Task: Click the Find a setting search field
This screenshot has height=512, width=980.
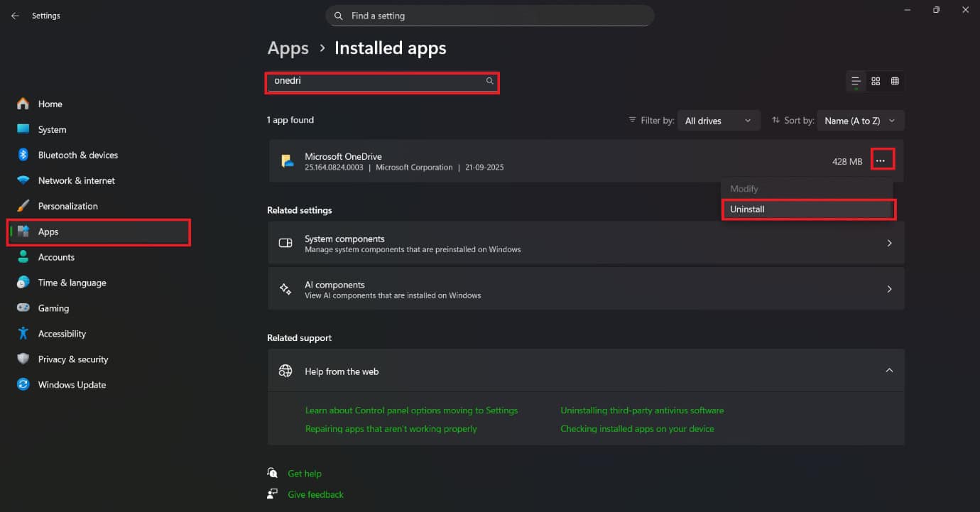Action: (490, 16)
